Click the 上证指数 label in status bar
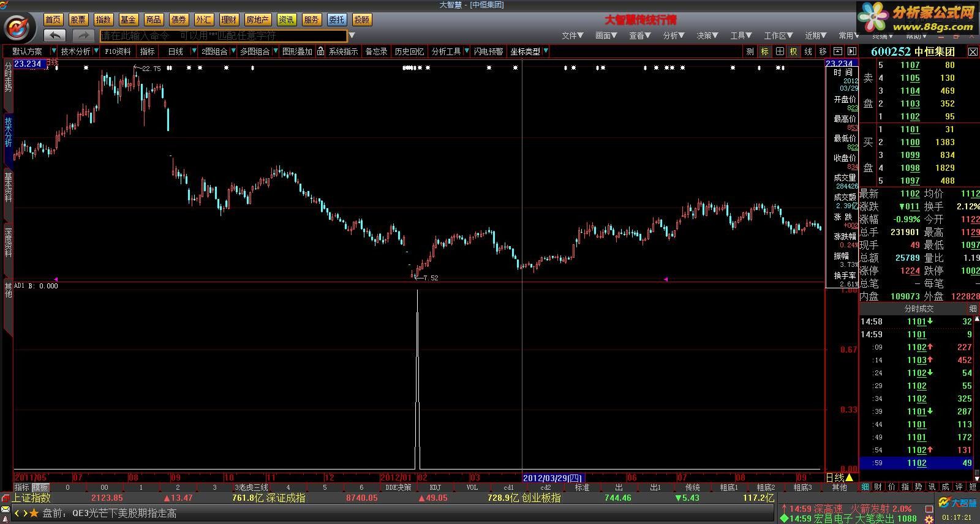The image size is (980, 524). (31, 498)
